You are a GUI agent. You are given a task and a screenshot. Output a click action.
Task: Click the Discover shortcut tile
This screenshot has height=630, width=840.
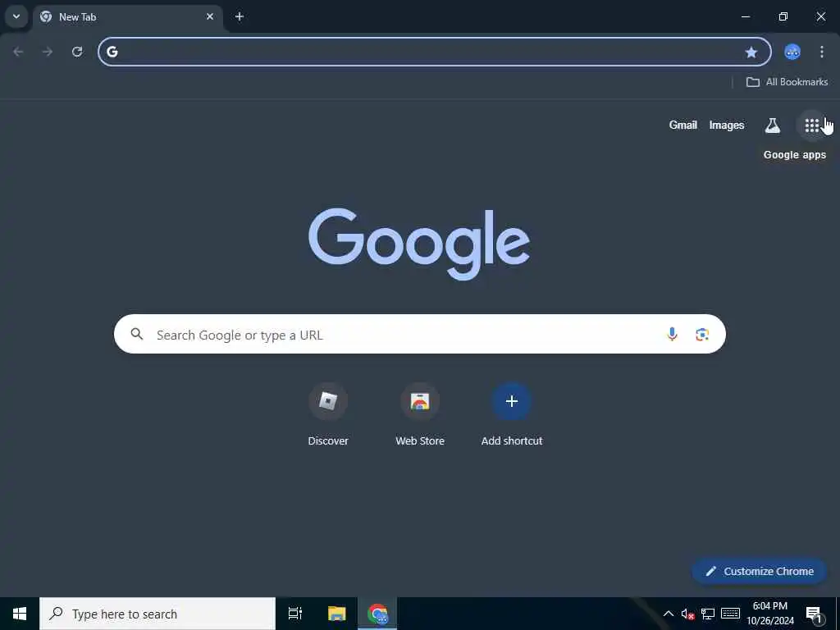pyautogui.click(x=328, y=414)
